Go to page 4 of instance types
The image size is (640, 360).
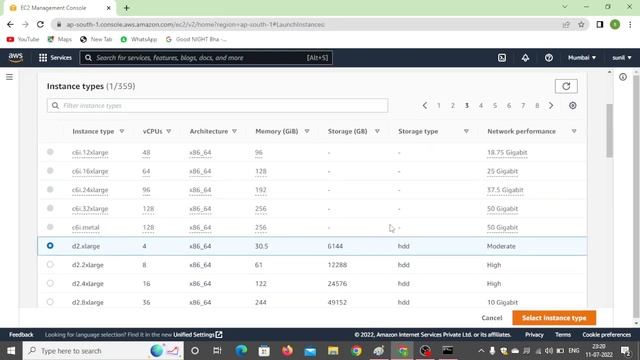[x=481, y=105]
